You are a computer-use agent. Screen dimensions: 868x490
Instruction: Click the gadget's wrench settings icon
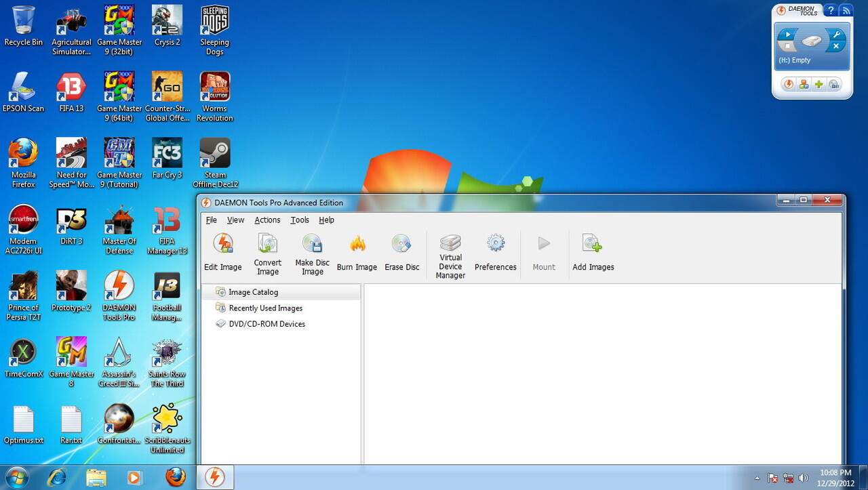pos(836,34)
